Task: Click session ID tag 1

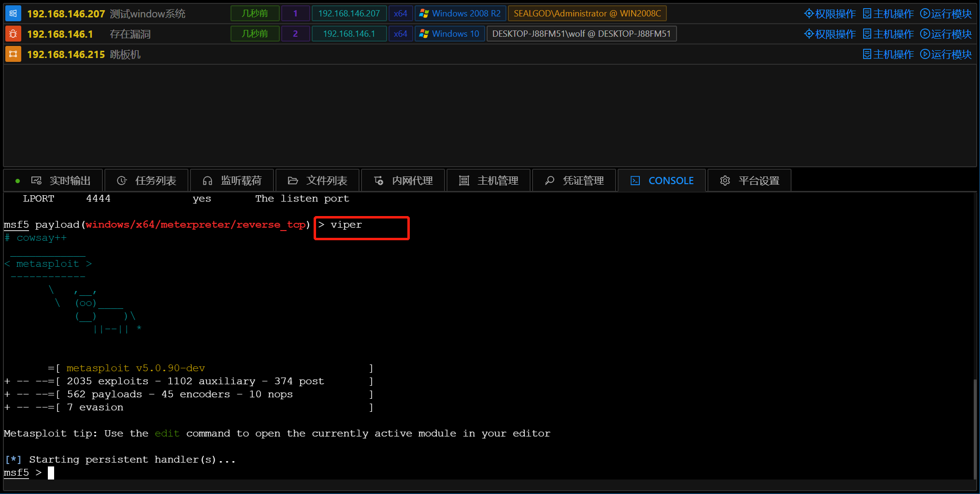Action: [295, 14]
